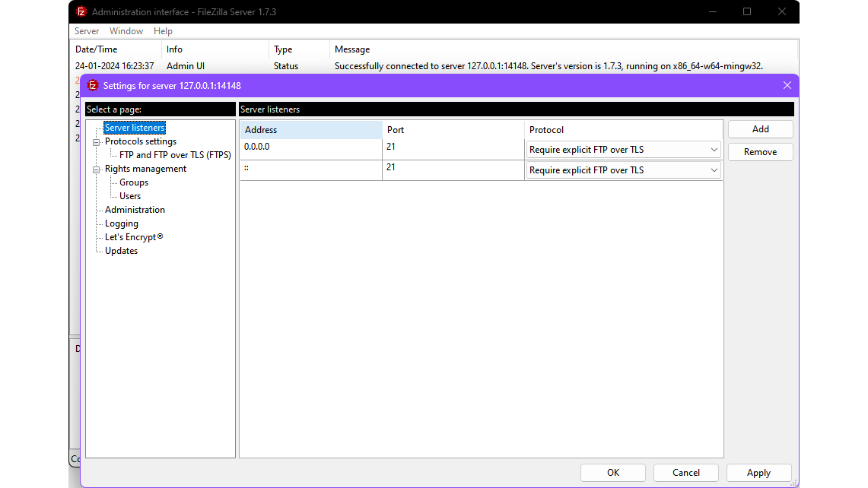Open FTP and FTP over TLS (FTPS) page
Viewport: 868px width, 488px height.
pos(175,155)
